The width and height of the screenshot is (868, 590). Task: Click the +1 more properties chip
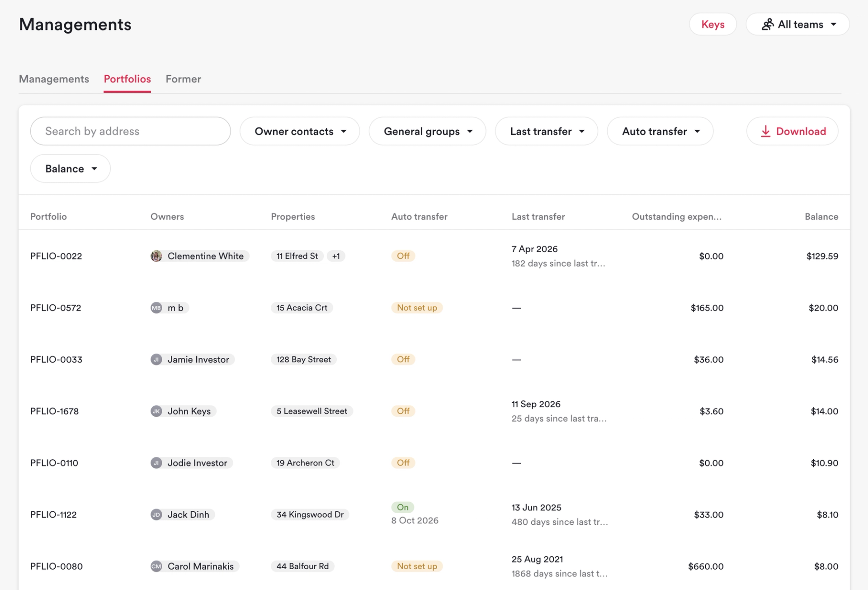pos(336,256)
